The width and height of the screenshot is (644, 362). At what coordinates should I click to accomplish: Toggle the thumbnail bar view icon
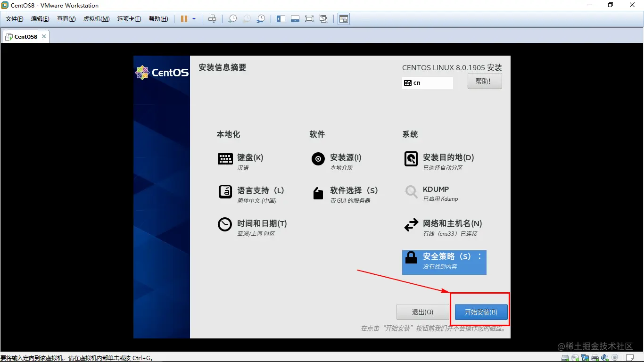(295, 19)
